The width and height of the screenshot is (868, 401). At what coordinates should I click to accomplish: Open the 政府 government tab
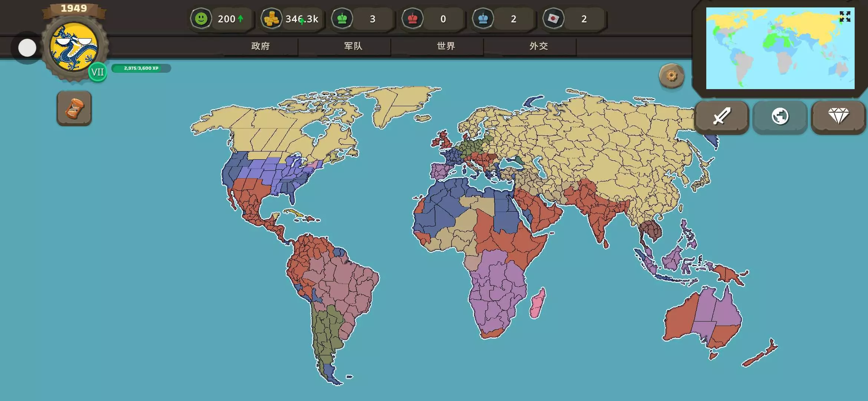(260, 46)
